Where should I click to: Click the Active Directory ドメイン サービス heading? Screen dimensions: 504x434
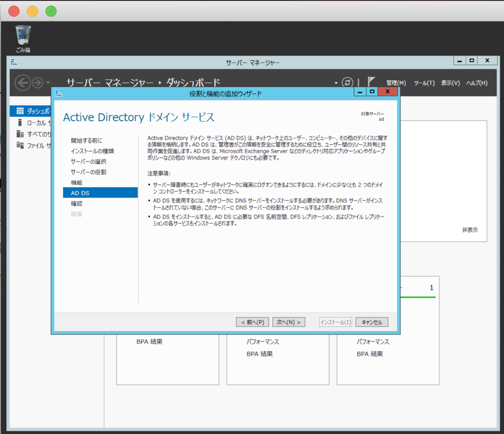pyautogui.click(x=138, y=117)
